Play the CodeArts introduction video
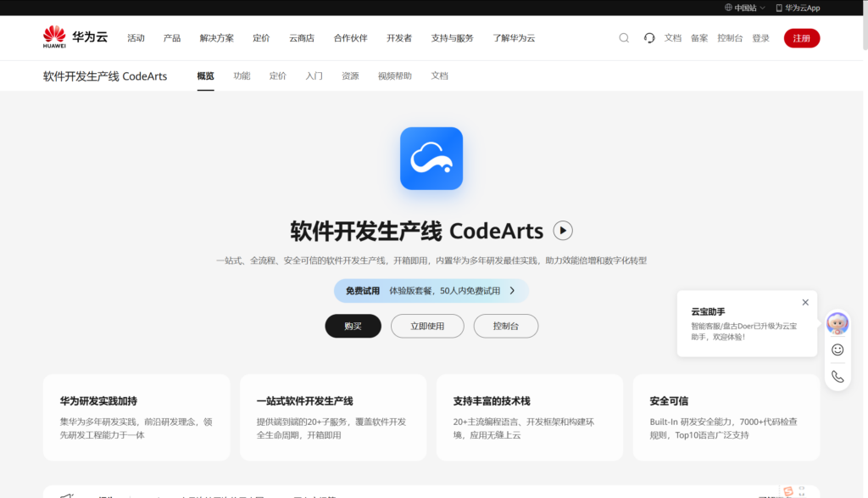Viewport: 868px width, 498px height. [562, 230]
